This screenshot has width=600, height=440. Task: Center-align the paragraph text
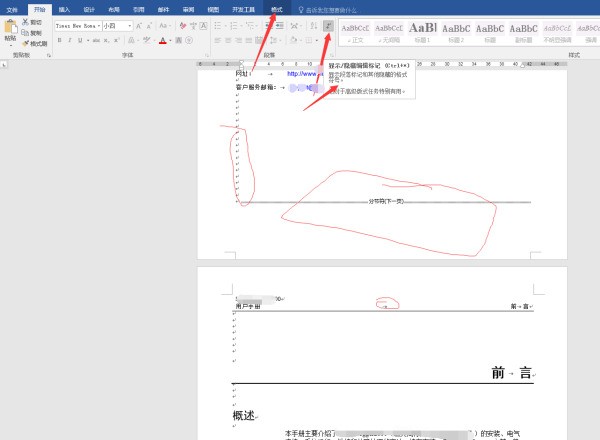pos(228,40)
